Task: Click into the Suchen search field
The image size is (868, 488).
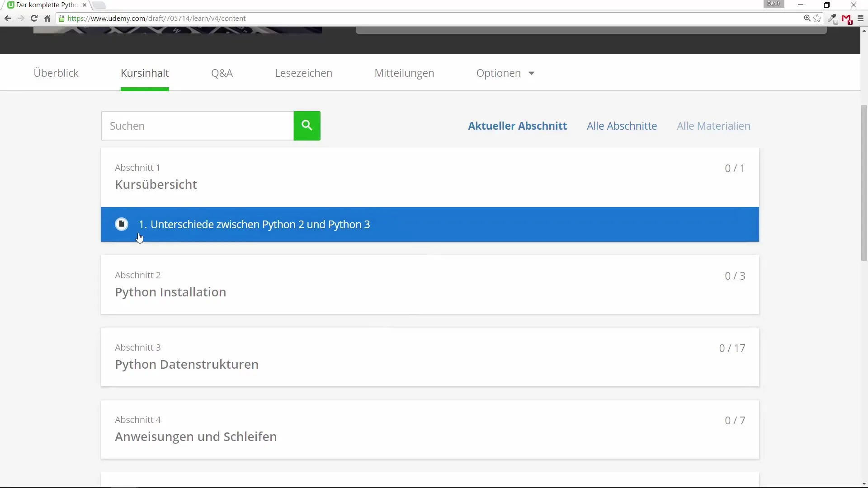Action: (x=198, y=126)
